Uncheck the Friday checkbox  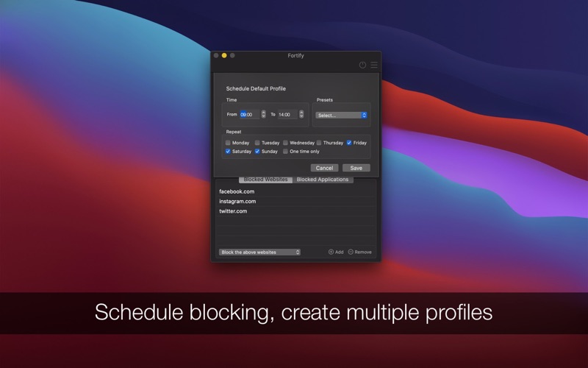tap(349, 143)
